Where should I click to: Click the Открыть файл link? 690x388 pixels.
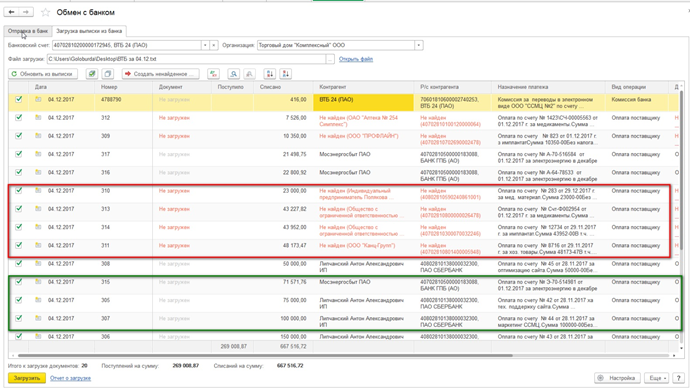coord(356,59)
